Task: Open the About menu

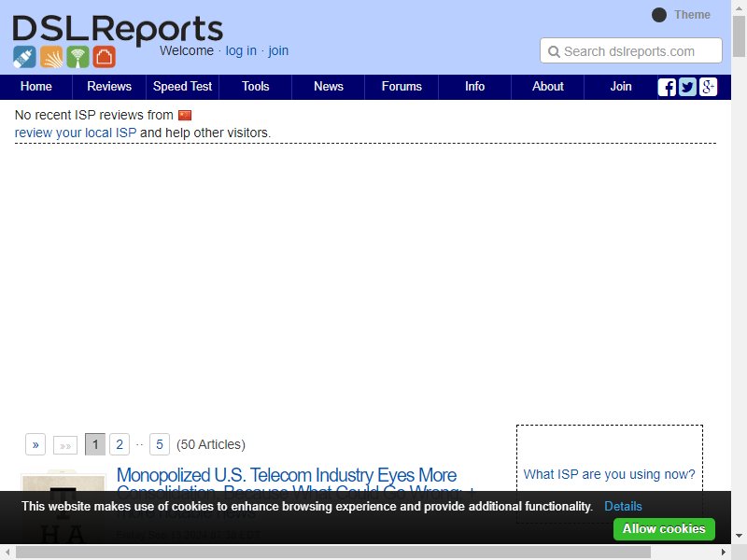Action: [548, 87]
